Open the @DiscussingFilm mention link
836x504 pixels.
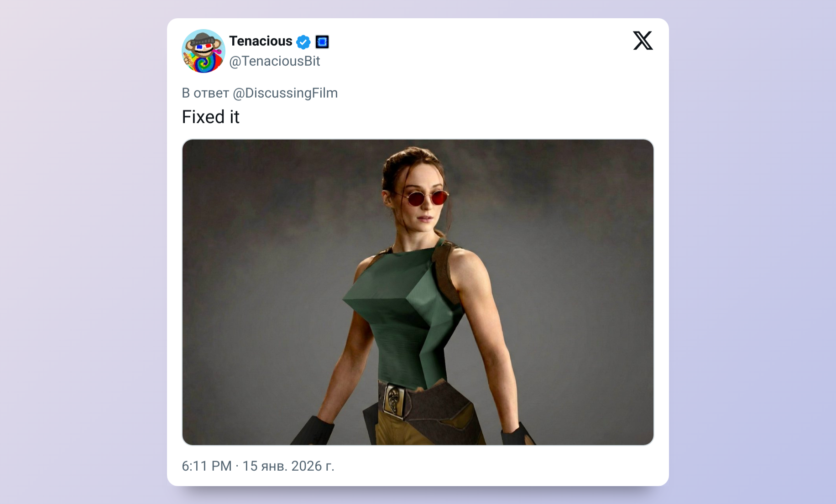point(285,93)
